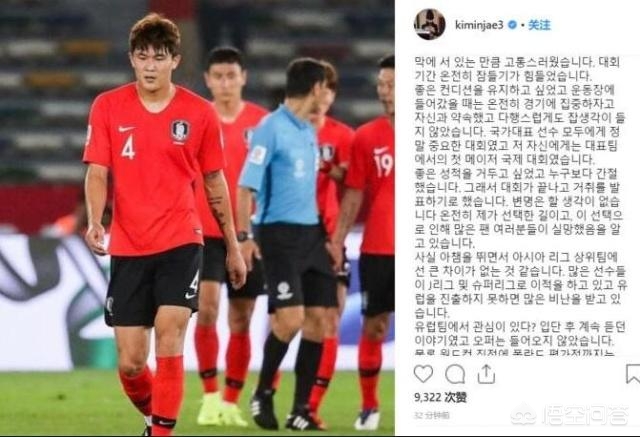Open comments via the speech bubble icon
The height and width of the screenshot is (437, 640).
[455, 374]
